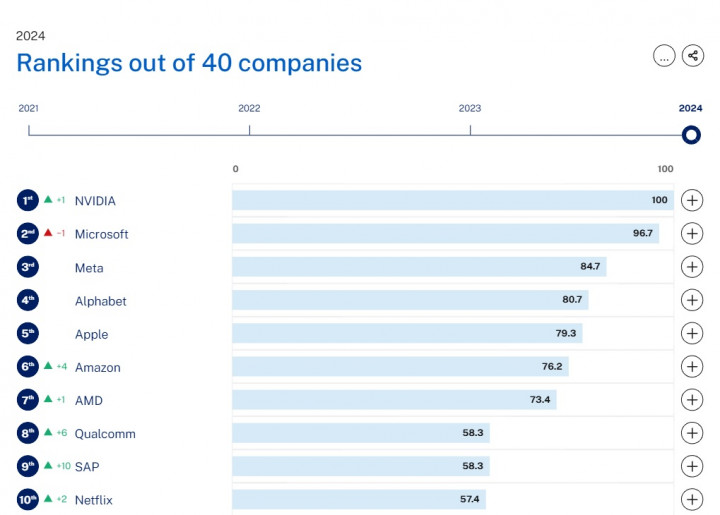Click the 1st rank badge

tap(27, 201)
